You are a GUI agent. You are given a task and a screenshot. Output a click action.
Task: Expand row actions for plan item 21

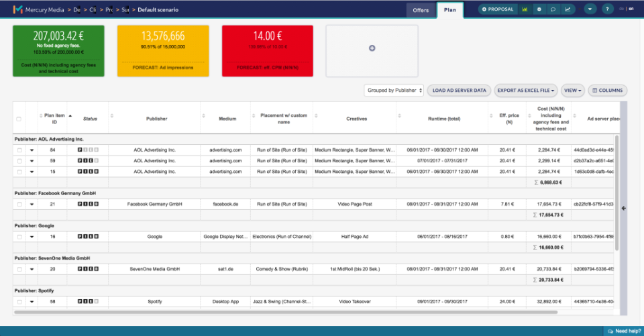coord(32,204)
